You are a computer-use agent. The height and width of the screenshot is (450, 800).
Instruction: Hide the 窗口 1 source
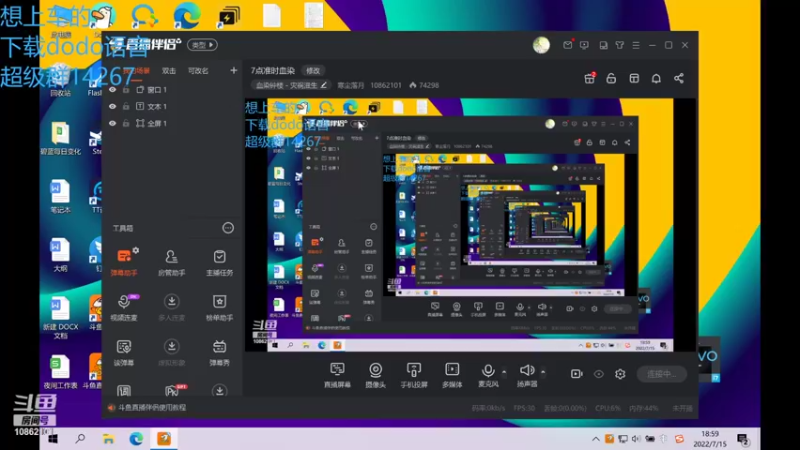click(112, 90)
